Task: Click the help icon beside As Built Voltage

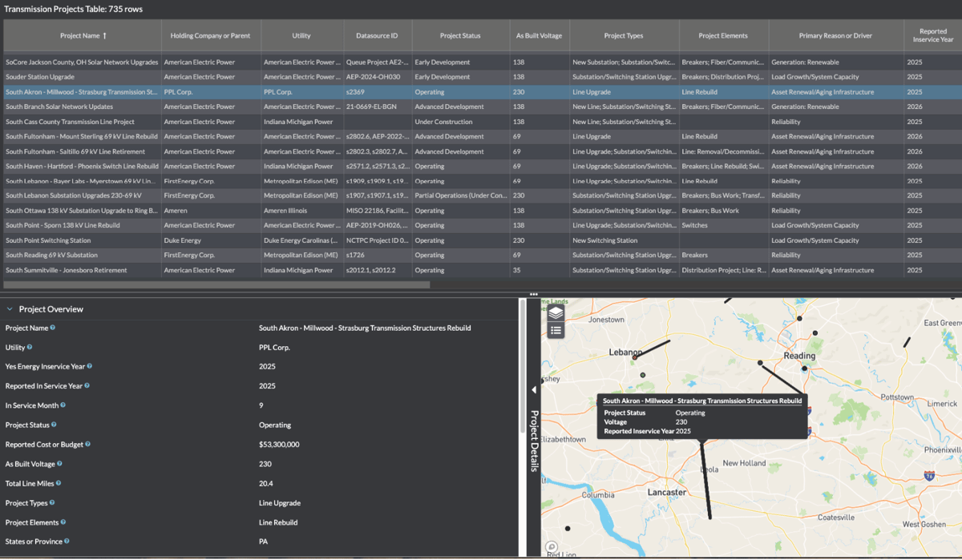Action: (59, 463)
